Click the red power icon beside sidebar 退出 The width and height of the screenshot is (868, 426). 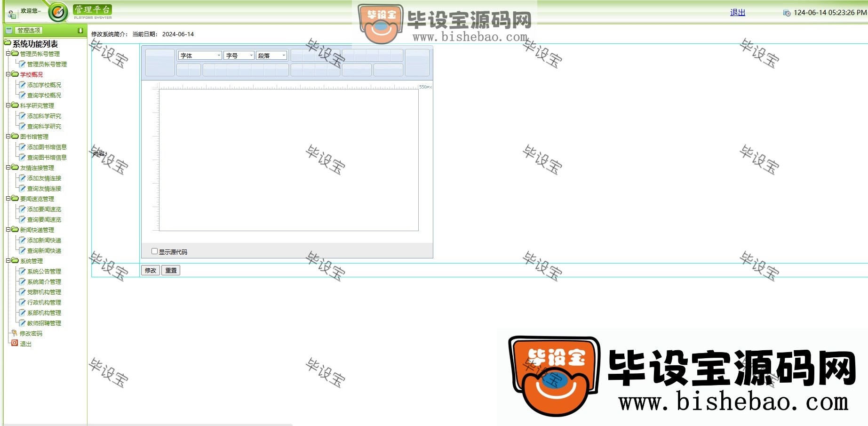15,343
